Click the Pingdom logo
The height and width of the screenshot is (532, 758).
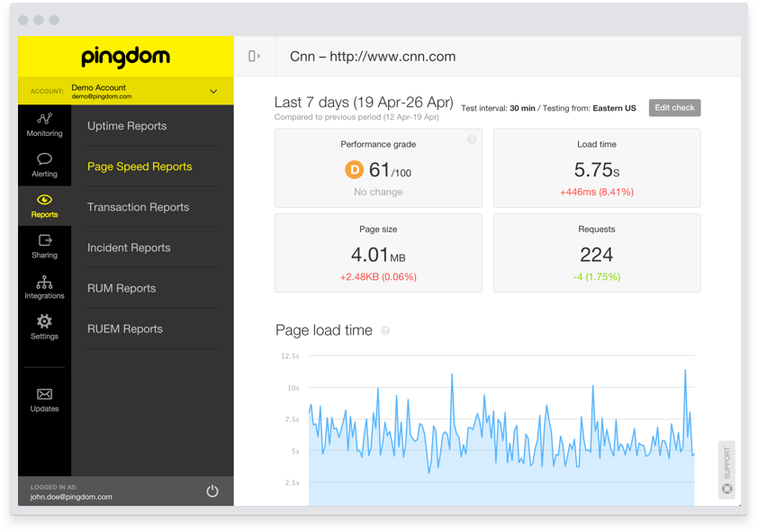click(126, 57)
